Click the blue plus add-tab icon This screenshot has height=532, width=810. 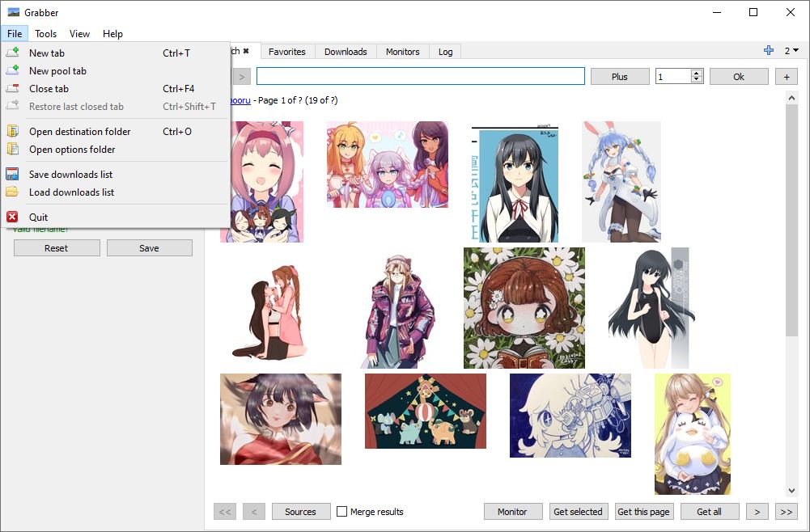tap(769, 51)
